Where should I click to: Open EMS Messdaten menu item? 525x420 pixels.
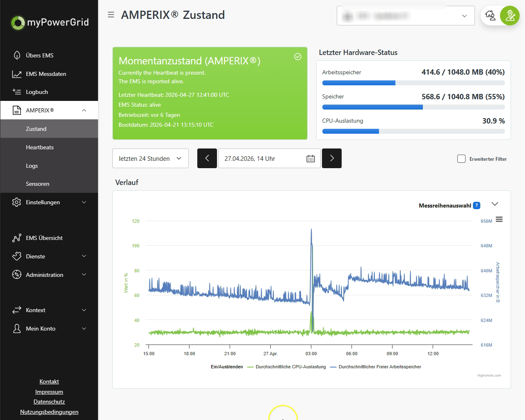(x=49, y=74)
